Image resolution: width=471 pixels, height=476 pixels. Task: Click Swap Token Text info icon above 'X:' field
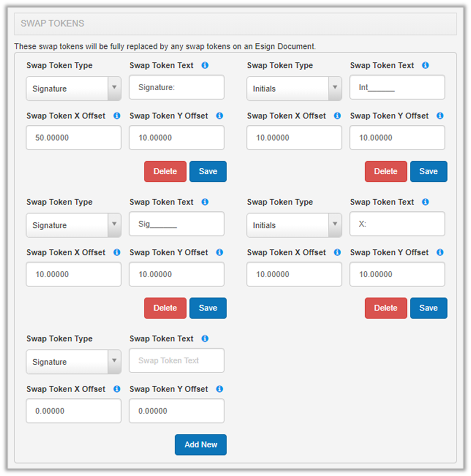click(425, 202)
